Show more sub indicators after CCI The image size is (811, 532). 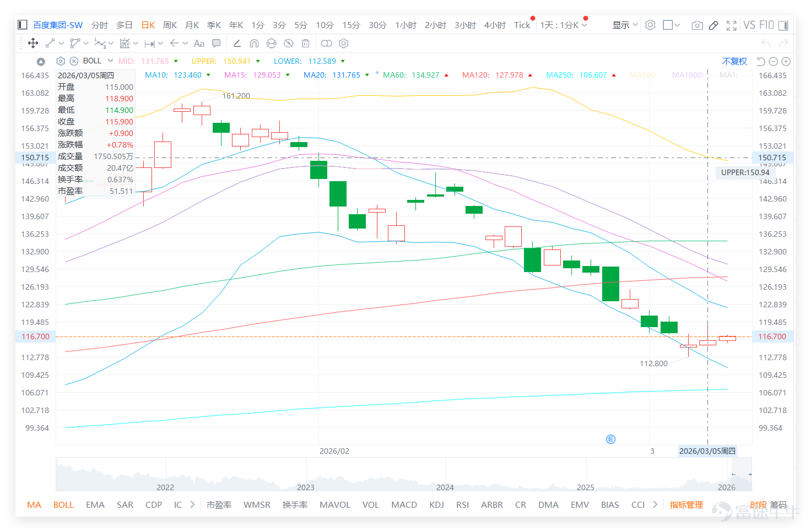point(655,504)
